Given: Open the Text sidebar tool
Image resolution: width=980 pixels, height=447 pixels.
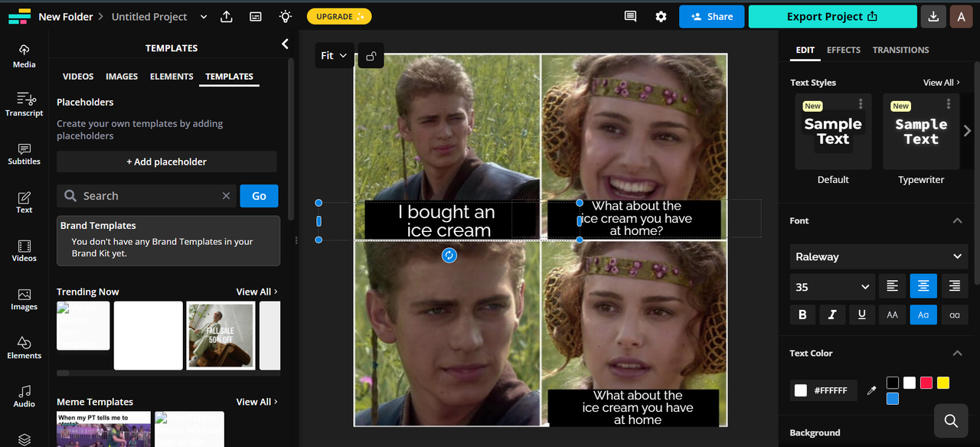Looking at the screenshot, I should click(x=24, y=202).
